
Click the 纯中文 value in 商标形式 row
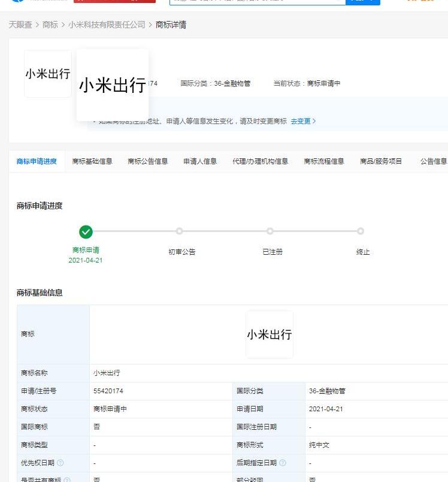tap(319, 445)
